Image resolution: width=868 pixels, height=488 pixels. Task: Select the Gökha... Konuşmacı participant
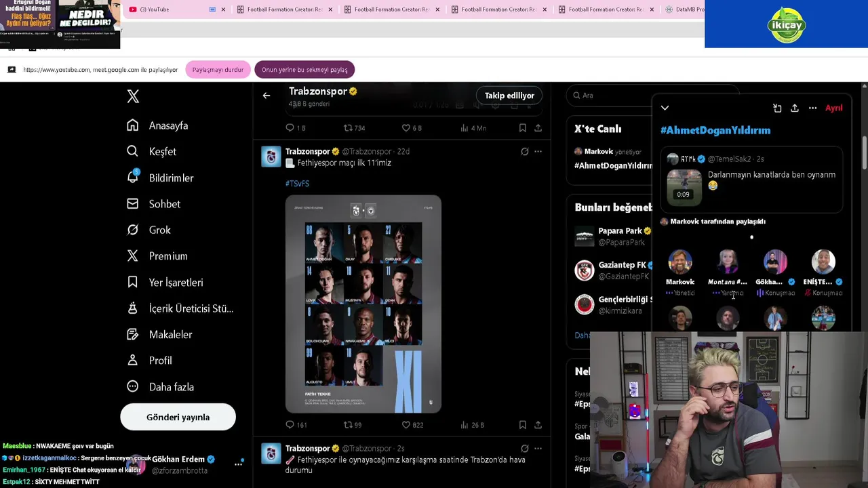point(775,272)
